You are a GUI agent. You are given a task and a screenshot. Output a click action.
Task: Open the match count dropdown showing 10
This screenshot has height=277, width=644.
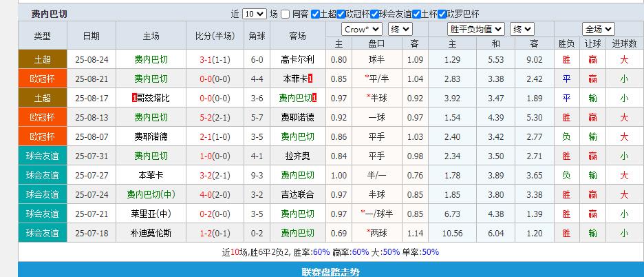click(254, 14)
